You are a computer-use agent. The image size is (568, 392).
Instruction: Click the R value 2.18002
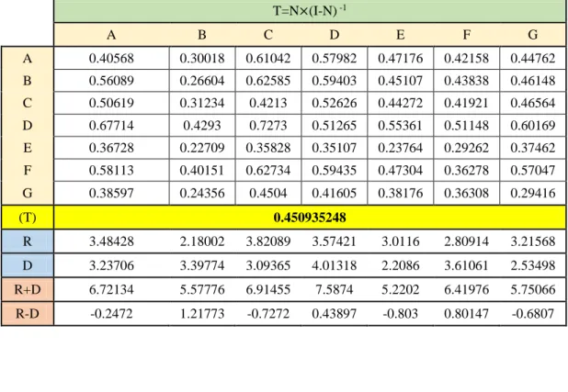coord(202,241)
